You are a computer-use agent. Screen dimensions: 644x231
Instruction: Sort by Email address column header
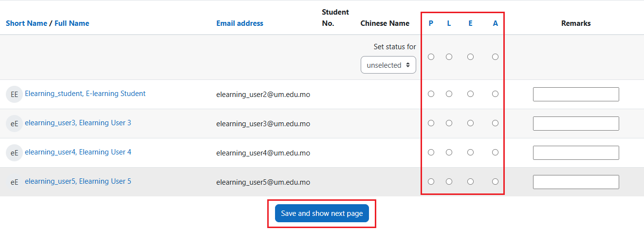point(239,23)
